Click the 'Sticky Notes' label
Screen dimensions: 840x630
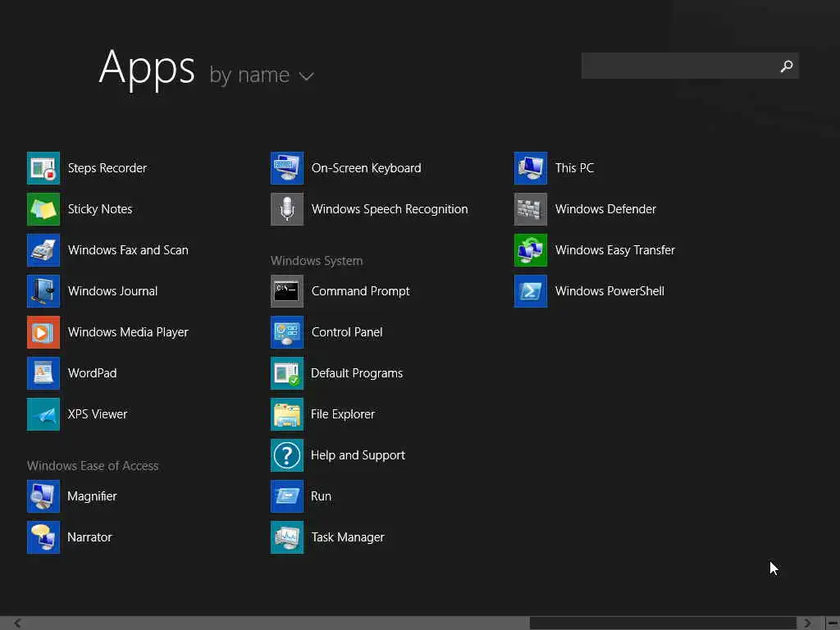(x=99, y=209)
